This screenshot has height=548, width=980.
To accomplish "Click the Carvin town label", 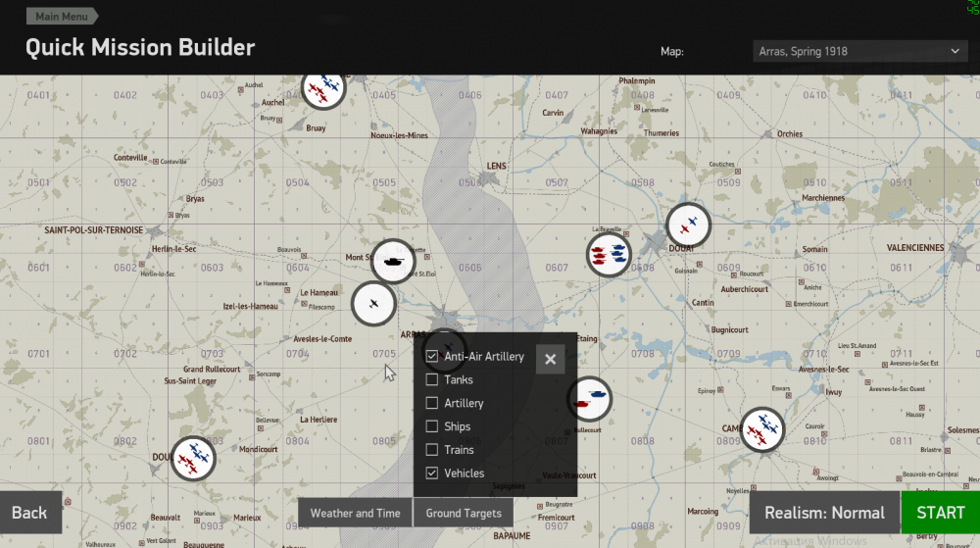I will 553,113.
